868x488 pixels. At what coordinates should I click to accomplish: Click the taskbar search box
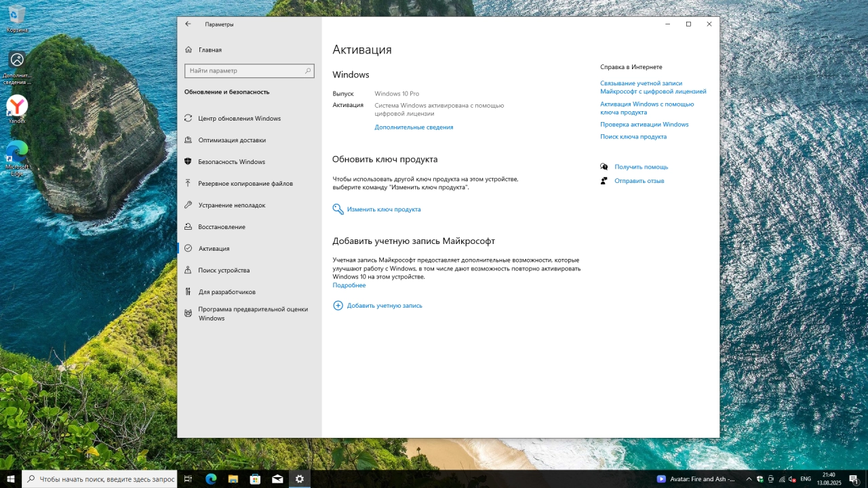pos(100,479)
